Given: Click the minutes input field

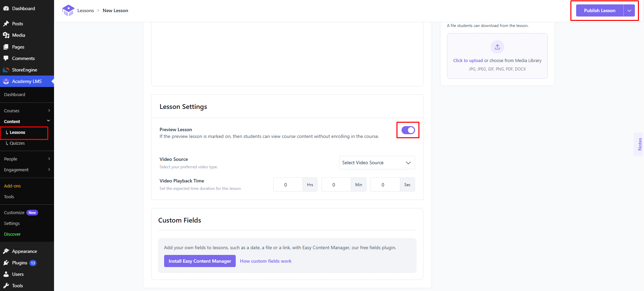Looking at the screenshot, I should [336, 184].
